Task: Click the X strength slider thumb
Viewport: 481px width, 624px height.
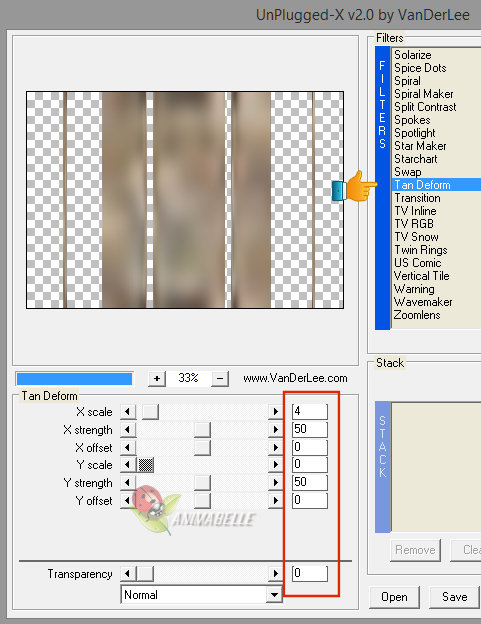Action: [x=203, y=429]
